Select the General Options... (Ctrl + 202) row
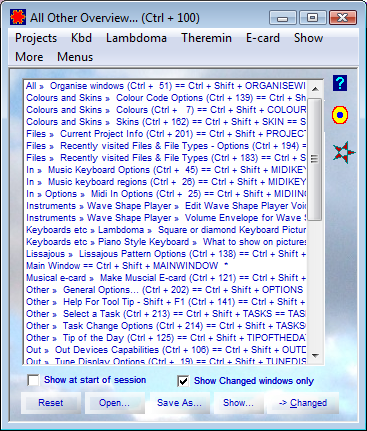 [x=166, y=290]
